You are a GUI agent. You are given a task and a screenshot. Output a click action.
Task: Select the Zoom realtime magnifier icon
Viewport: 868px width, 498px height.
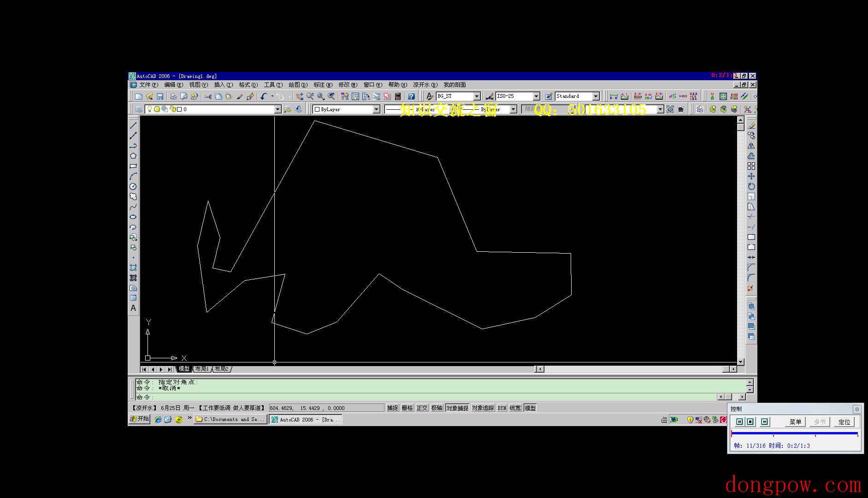(x=310, y=96)
